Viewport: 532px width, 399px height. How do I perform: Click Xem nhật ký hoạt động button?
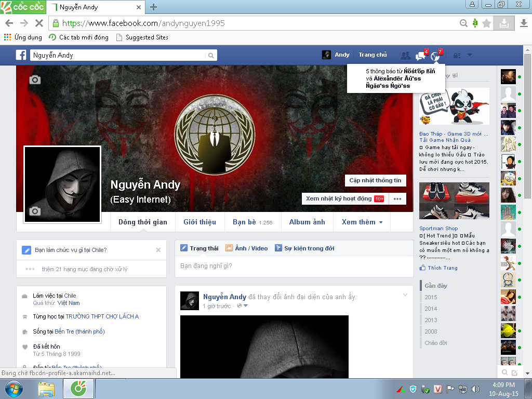click(345, 199)
